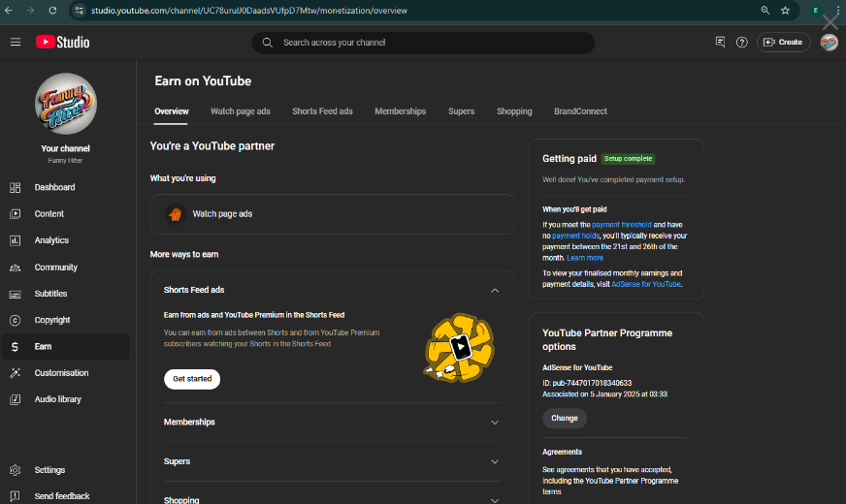Viewport: 846px width, 504px height.
Task: Switch to the Shopping tab
Action: click(x=514, y=111)
